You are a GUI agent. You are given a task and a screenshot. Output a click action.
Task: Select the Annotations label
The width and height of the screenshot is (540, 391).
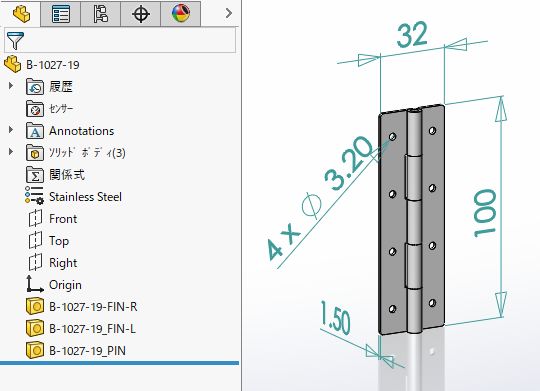[81, 131]
